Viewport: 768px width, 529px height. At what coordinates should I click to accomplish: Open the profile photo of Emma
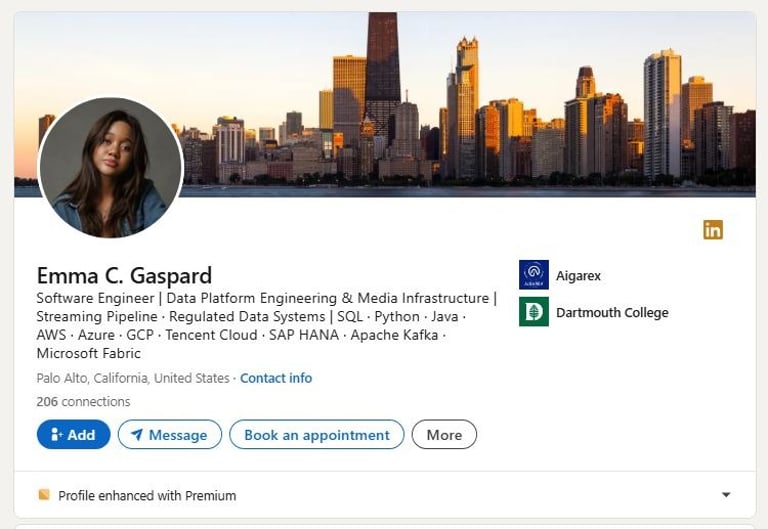coord(110,168)
